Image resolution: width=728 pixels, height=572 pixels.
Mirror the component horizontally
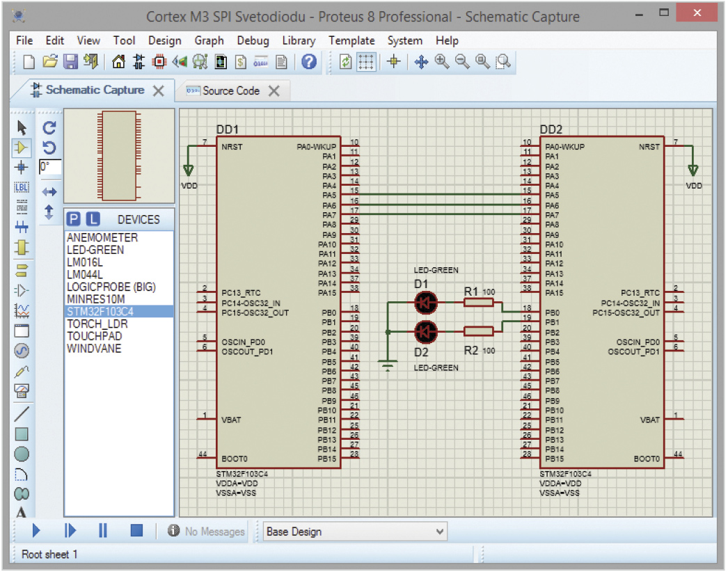49,191
